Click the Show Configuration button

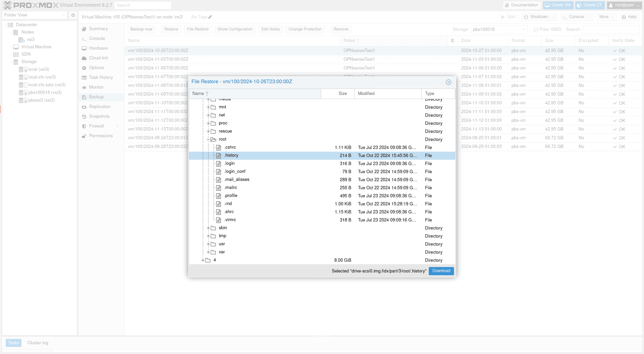235,30
